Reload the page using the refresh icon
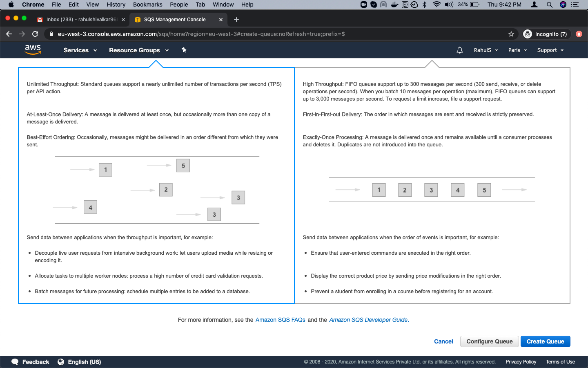 click(35, 34)
